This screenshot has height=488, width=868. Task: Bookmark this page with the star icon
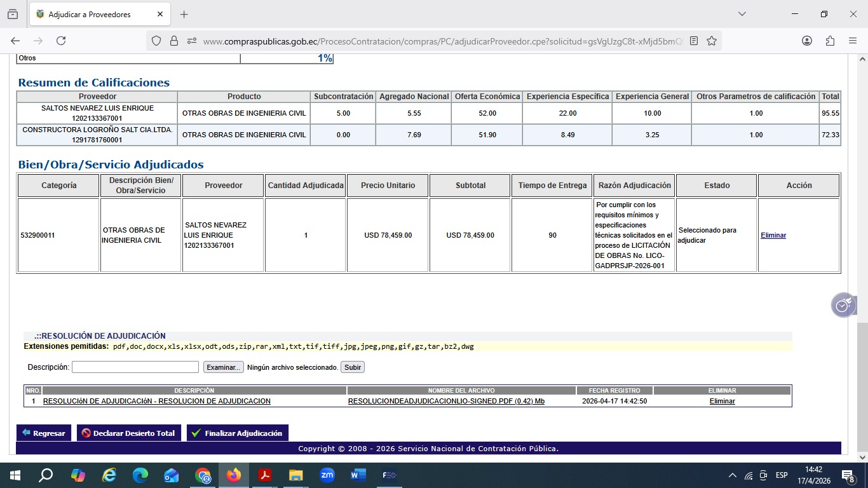(712, 41)
